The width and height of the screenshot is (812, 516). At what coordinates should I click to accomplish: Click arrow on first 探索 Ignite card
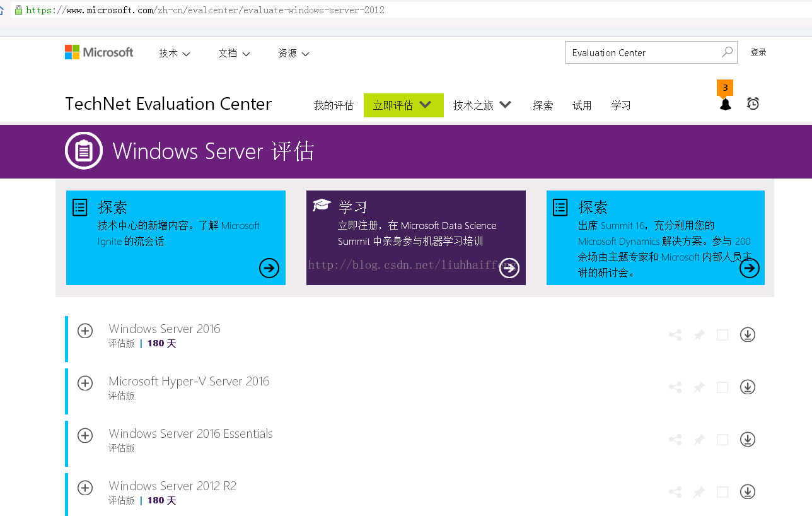[x=269, y=268]
